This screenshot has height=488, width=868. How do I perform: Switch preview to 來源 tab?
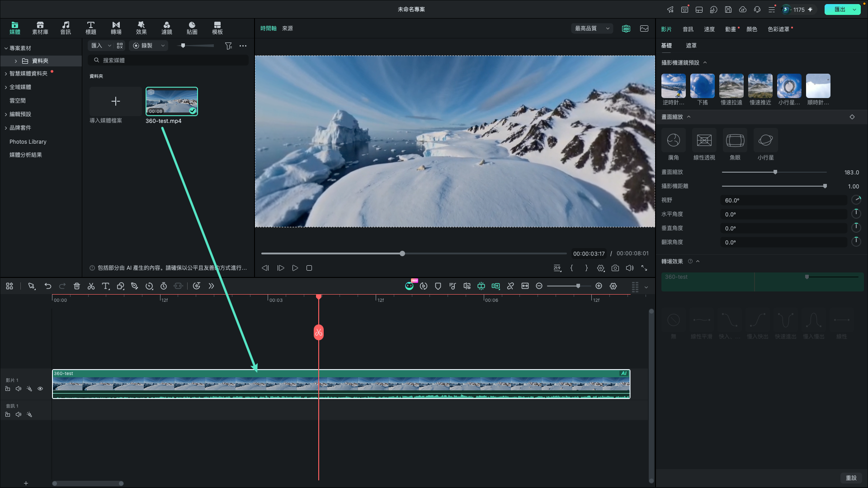click(288, 28)
